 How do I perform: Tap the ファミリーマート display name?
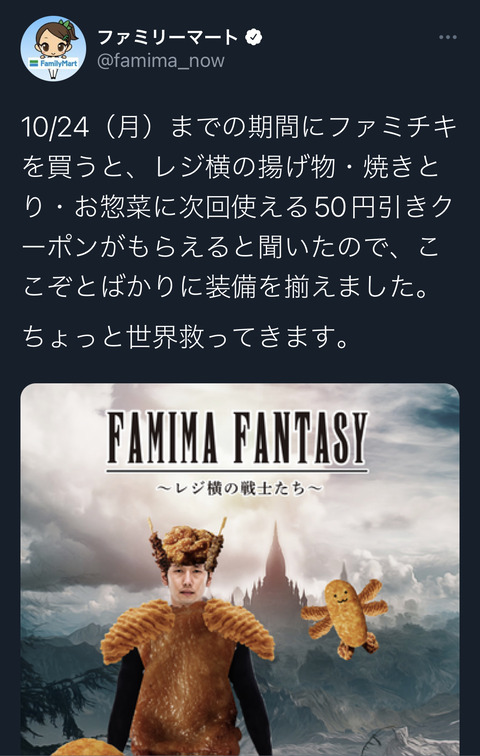tap(168, 37)
